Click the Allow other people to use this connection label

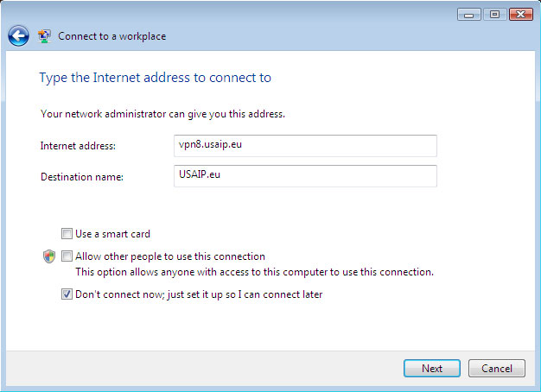click(x=170, y=256)
